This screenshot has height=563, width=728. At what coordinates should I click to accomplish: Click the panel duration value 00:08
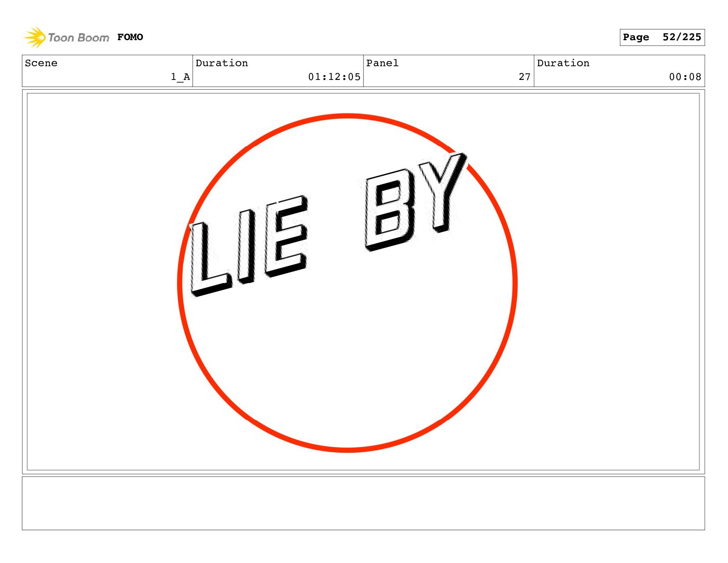685,77
